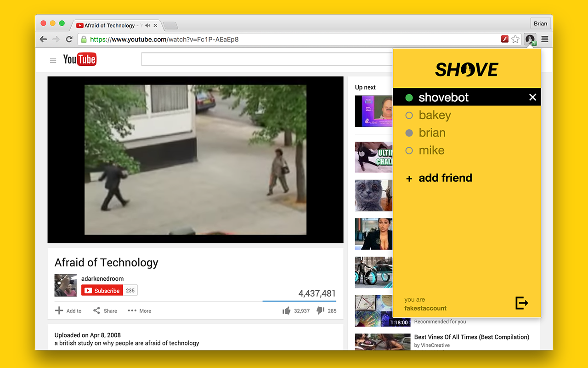Image resolution: width=588 pixels, height=368 pixels.
Task: Click the 235 subscriber count
Action: click(130, 290)
